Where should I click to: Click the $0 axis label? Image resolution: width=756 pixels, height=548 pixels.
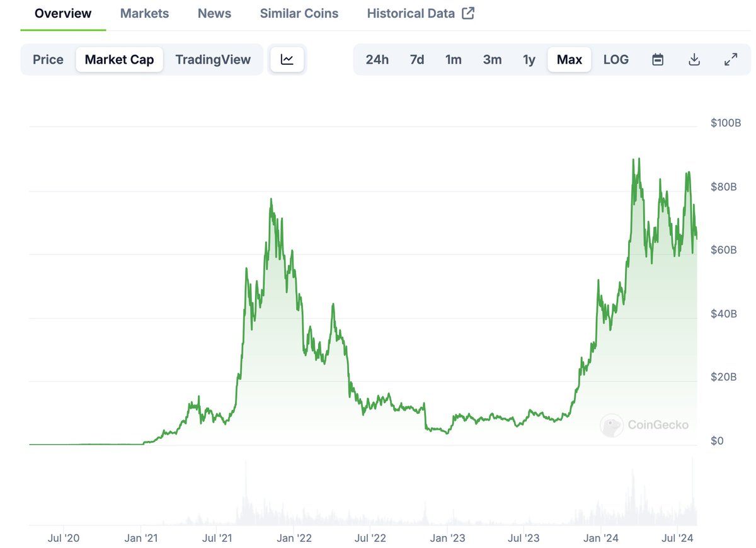[x=717, y=441]
